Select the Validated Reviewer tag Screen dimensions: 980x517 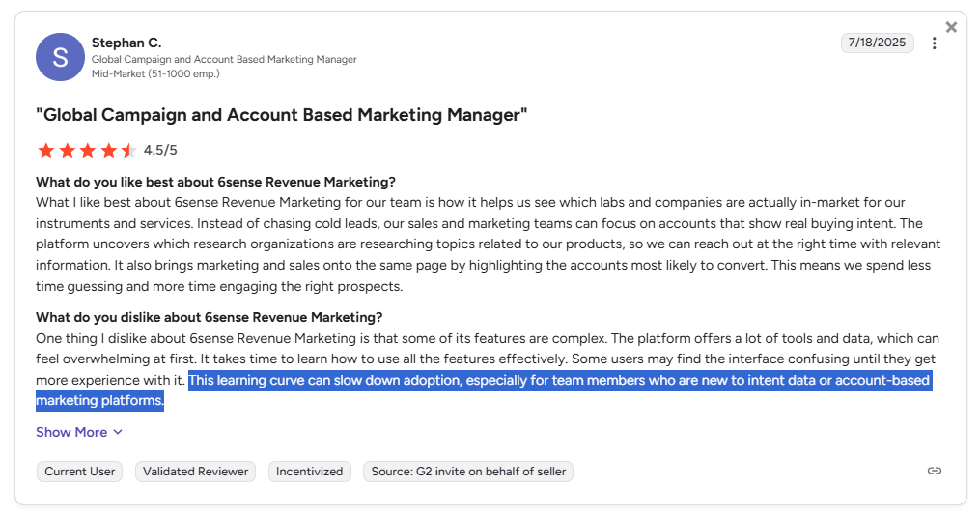[x=196, y=472]
